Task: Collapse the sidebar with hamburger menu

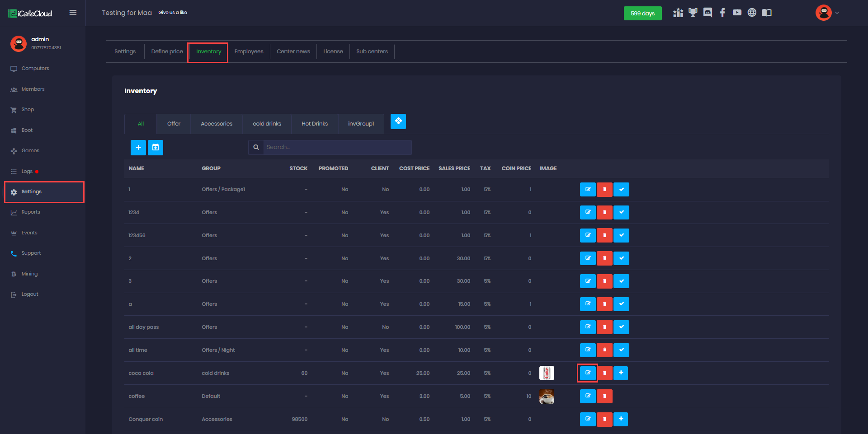Action: click(x=73, y=13)
